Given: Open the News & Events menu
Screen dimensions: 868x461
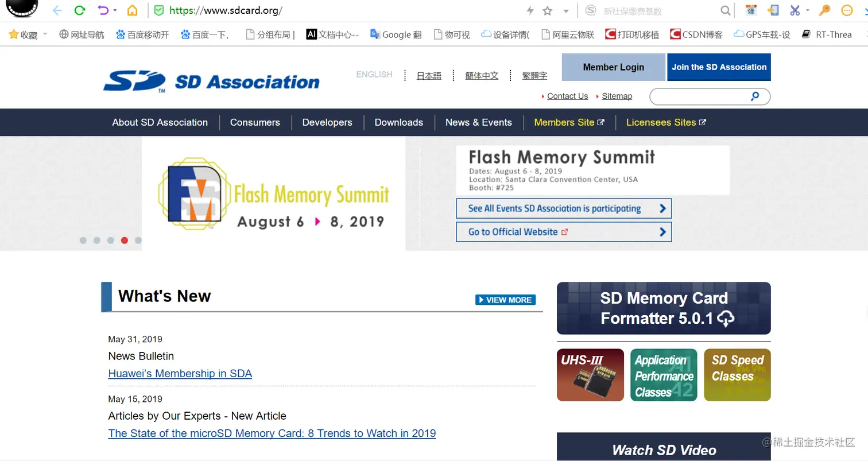Looking at the screenshot, I should click(479, 122).
